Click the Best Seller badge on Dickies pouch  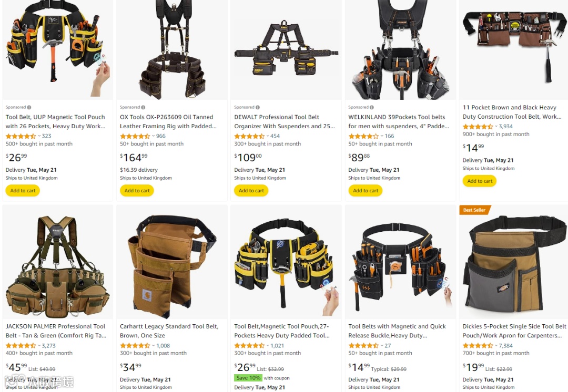click(x=474, y=210)
